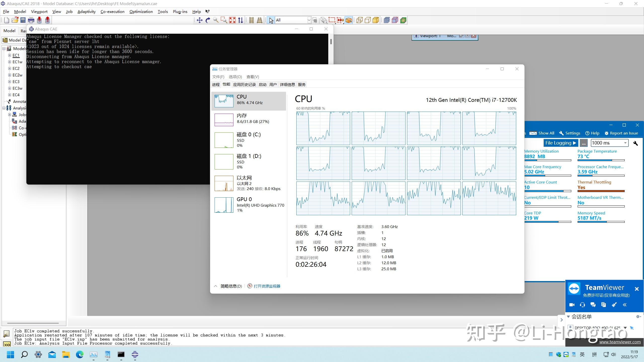The width and height of the screenshot is (644, 362).
Task: Switch to 详细信息 tab in Task Manager
Action: (x=287, y=84)
